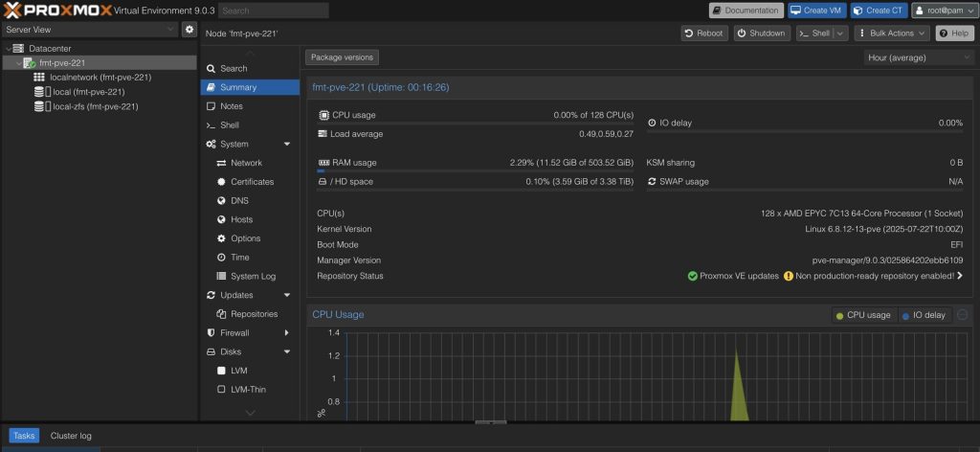
Task: Click the Create VM button
Action: (x=817, y=11)
